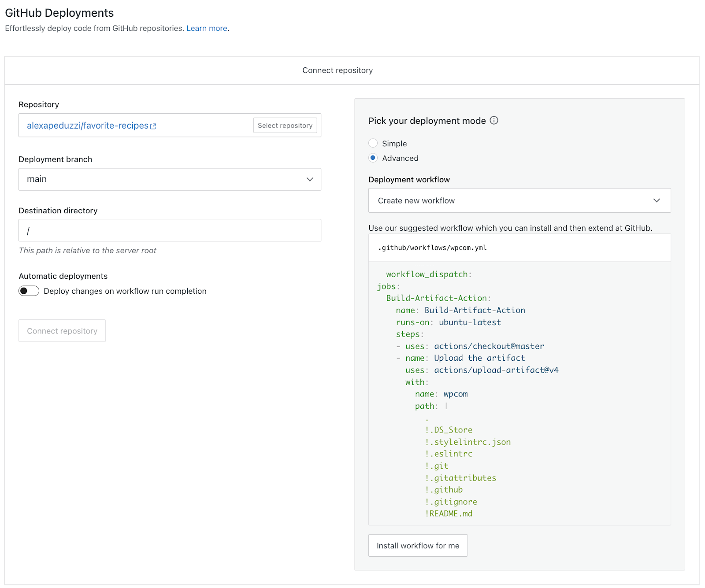Click the 'name: Upload the artifact' line
This screenshot has height=588, width=705.
click(x=460, y=358)
